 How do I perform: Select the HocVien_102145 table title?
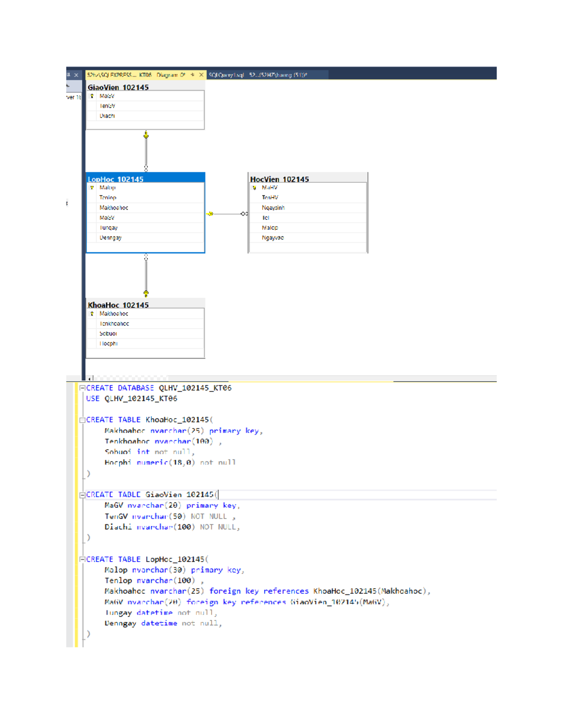pos(280,179)
